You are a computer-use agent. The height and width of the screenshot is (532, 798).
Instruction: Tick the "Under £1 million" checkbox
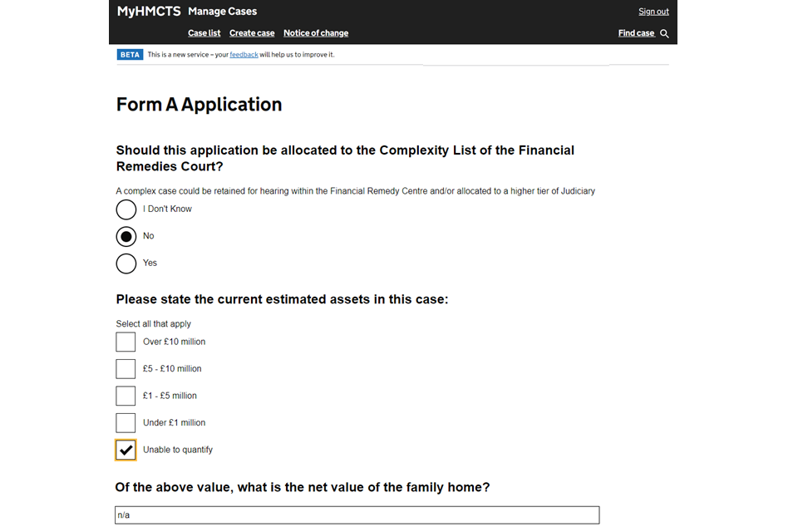[126, 422]
